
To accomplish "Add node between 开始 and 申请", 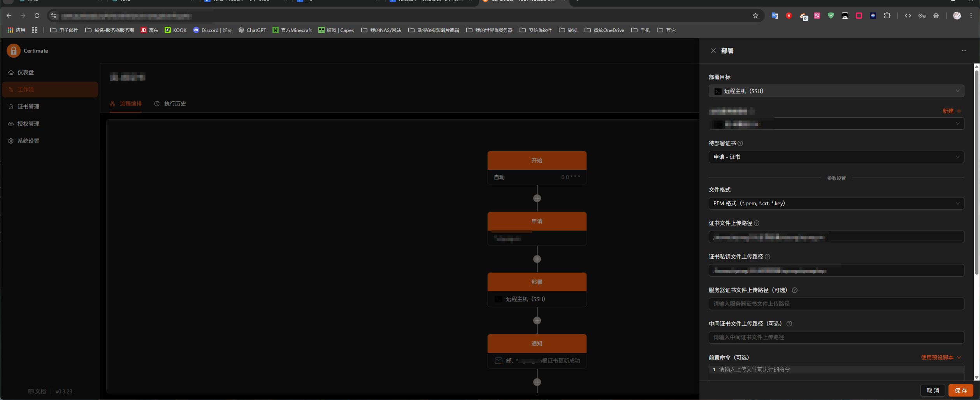I will tap(537, 198).
